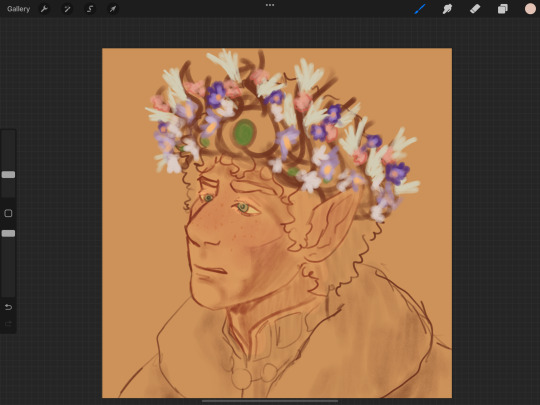Image resolution: width=540 pixels, height=405 pixels.
Task: Open the Layers panel
Action: tap(502, 9)
